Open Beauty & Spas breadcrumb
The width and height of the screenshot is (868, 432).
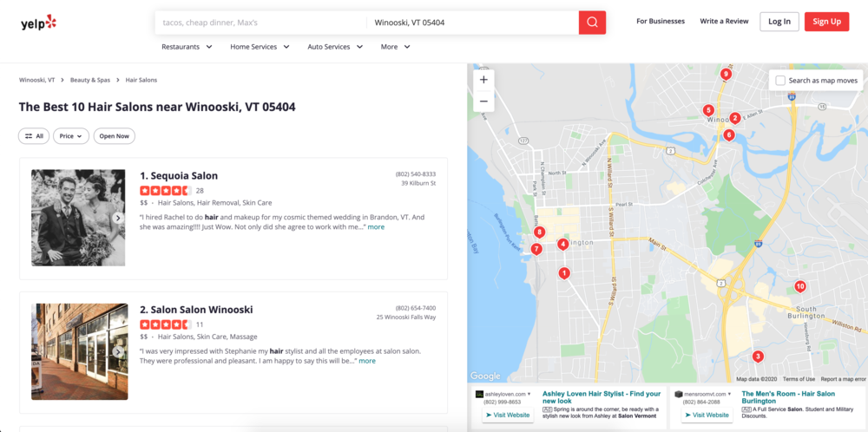[90, 80]
